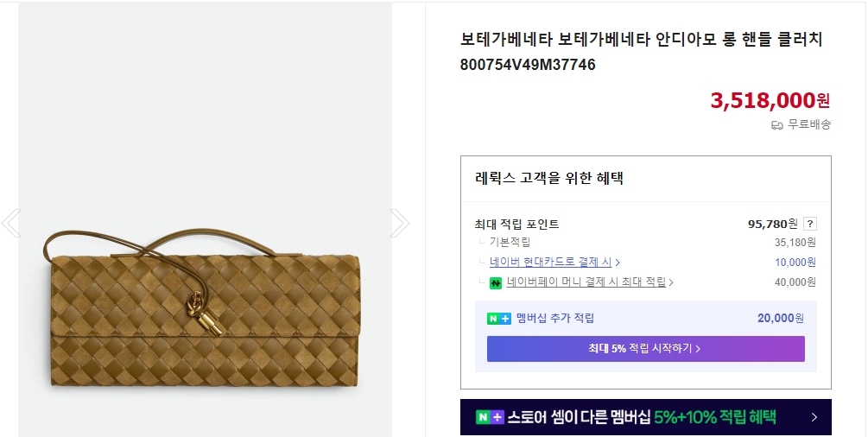
Task: Click the 레뤽스 고객을 위한 혜택 header
Action: coord(549,179)
